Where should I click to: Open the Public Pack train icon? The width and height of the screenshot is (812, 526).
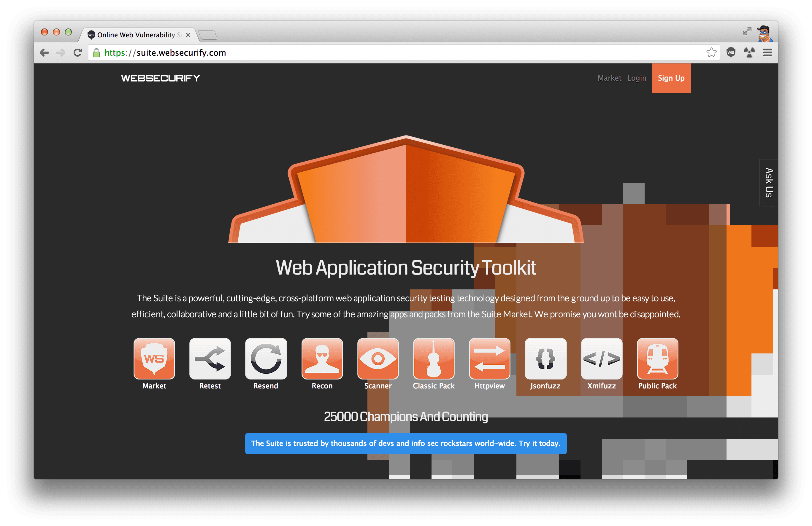tap(657, 358)
